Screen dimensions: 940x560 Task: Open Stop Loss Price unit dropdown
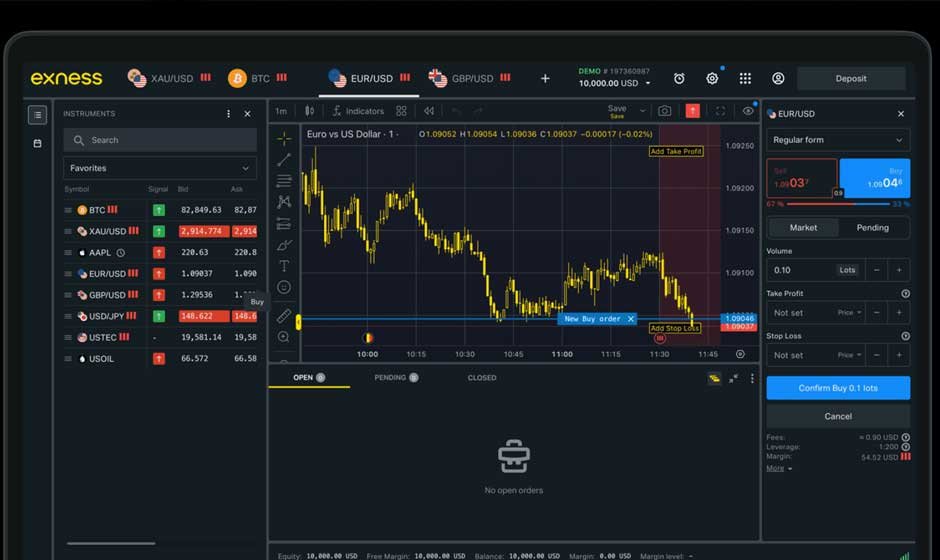[849, 356]
